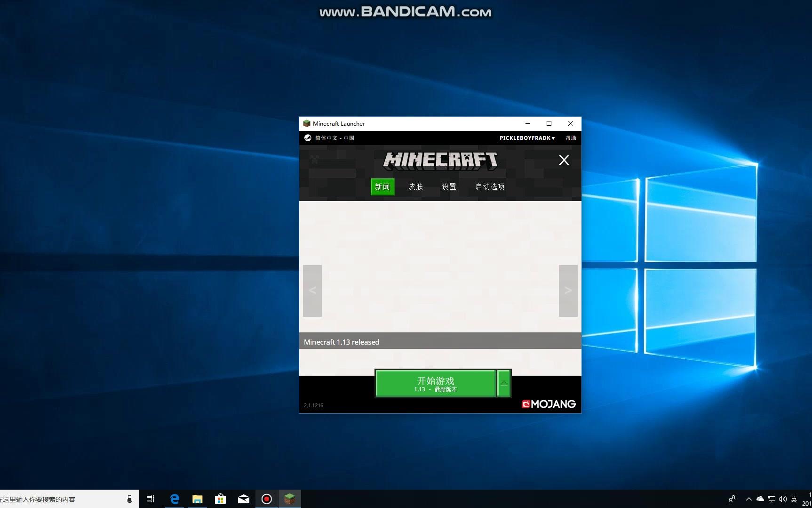Click the Mojang logo

(x=549, y=404)
